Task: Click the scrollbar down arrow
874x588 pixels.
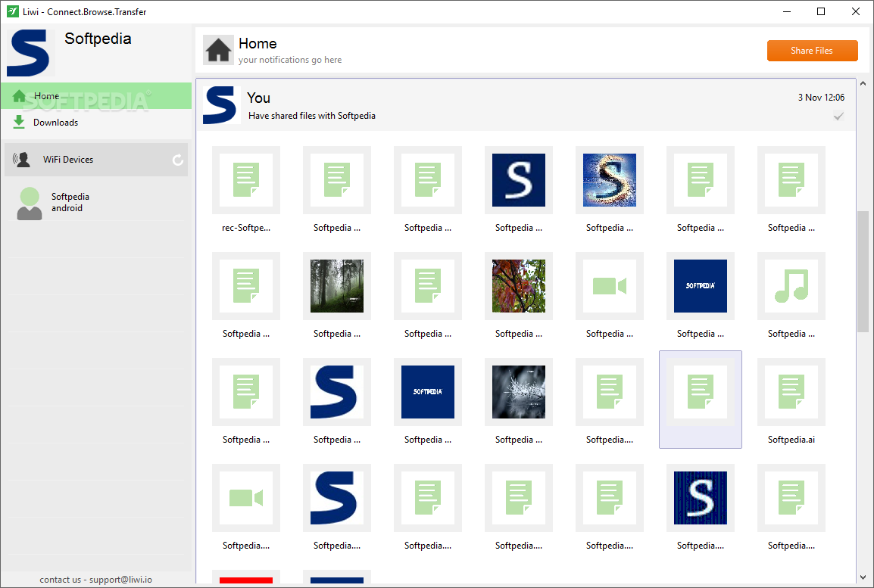Action: pos(863,577)
